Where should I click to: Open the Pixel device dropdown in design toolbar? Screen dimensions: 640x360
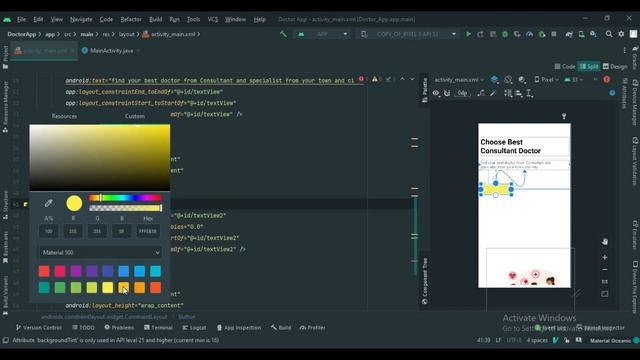[x=546, y=80]
